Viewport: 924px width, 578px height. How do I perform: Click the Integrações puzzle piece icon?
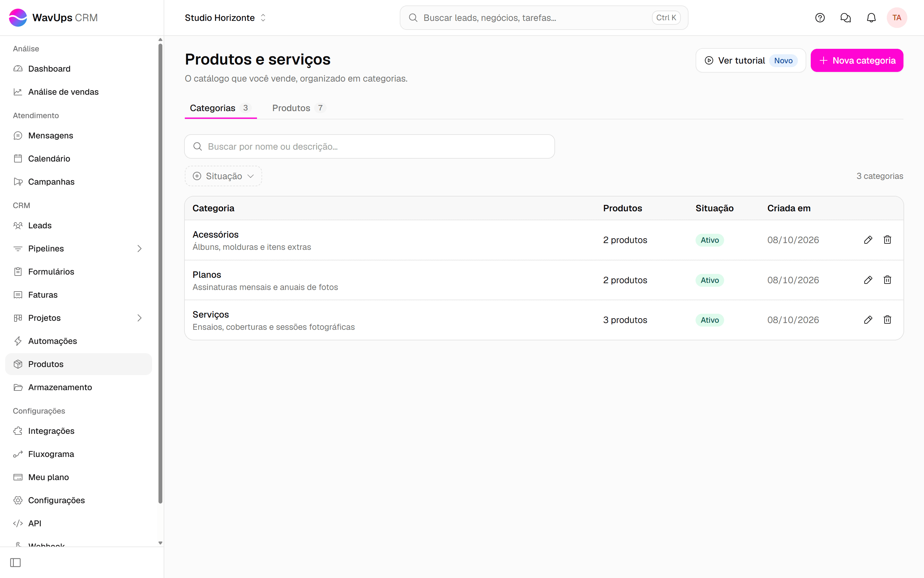coord(18,431)
